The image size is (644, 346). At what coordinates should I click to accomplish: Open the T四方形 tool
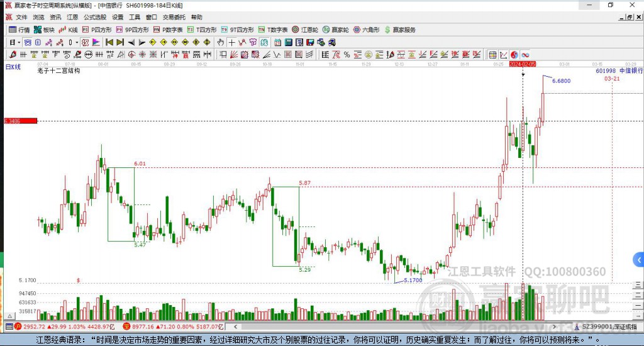click(x=202, y=30)
